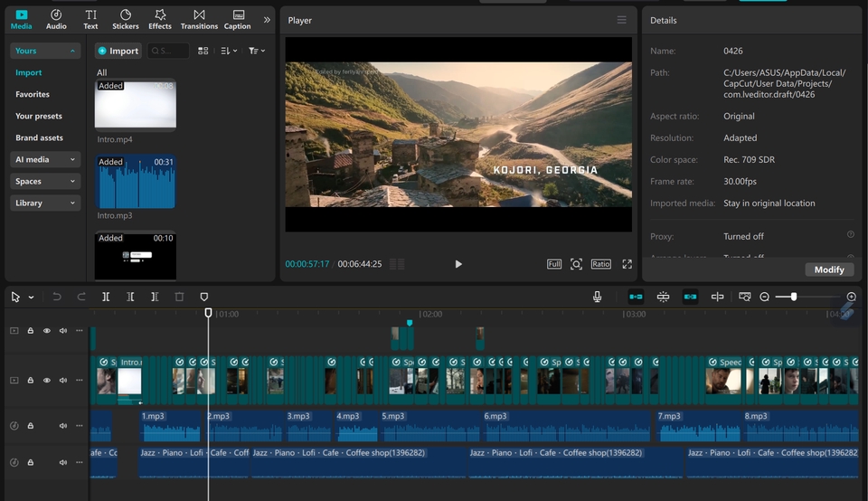Click the timeline cover preview icon

pos(744,297)
